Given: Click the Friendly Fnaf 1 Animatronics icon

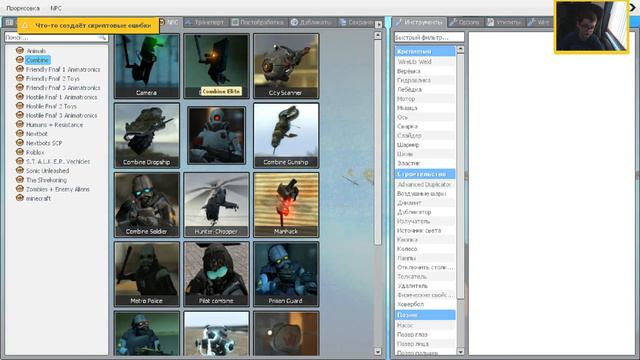Looking at the screenshot, I should click(x=20, y=69).
